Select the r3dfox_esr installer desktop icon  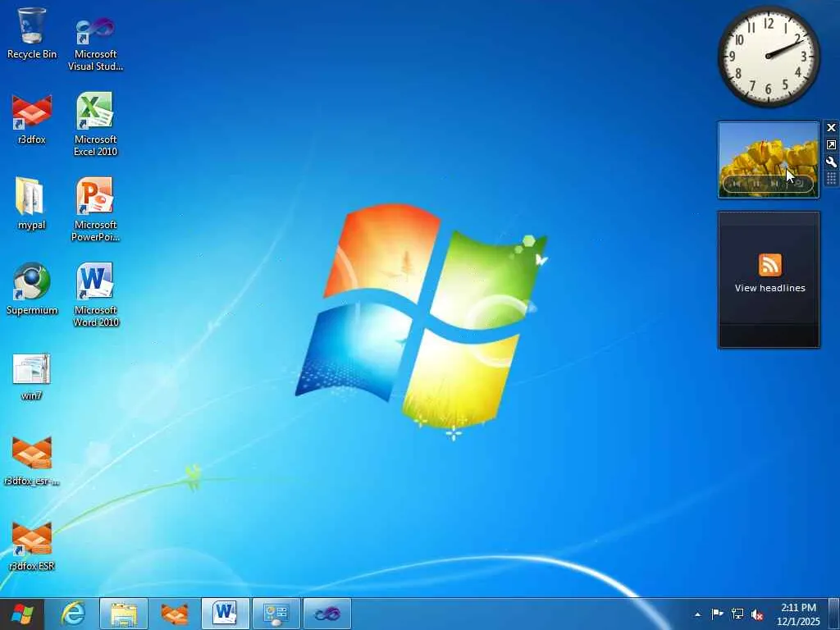click(x=32, y=461)
